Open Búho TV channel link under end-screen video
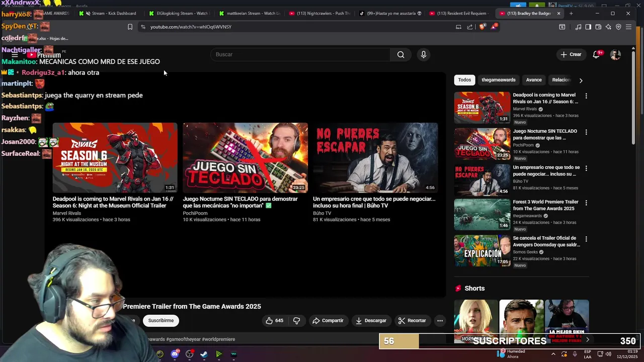This screenshot has height=362, width=644. (x=322, y=213)
